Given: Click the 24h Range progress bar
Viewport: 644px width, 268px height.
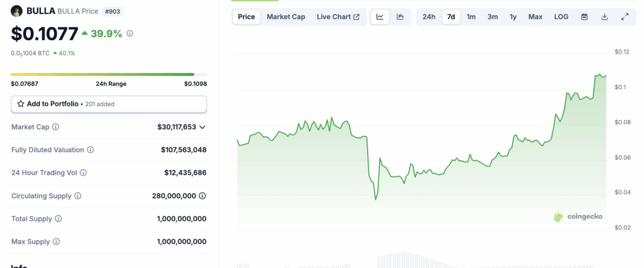Looking at the screenshot, I should (x=108, y=75).
